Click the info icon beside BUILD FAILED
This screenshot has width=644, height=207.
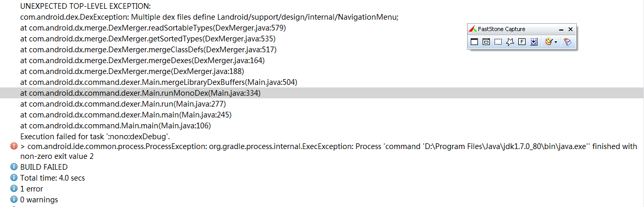click(x=14, y=167)
